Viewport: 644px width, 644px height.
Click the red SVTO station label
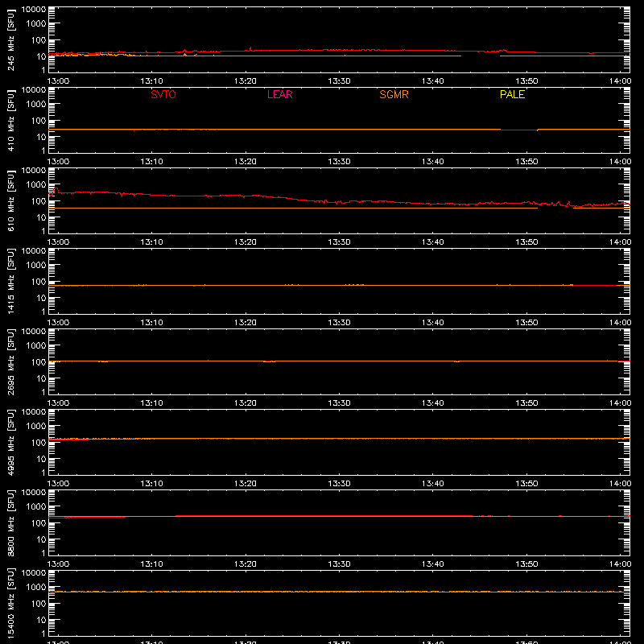[163, 94]
